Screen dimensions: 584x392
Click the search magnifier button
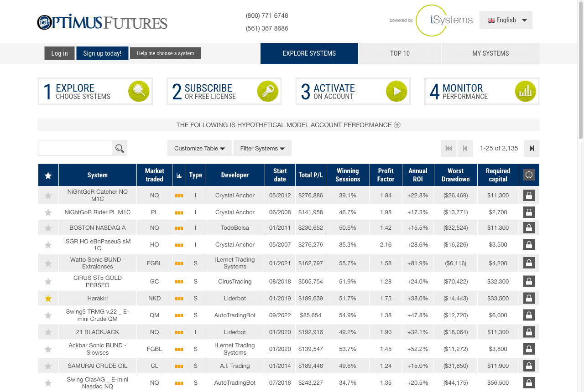pyautogui.click(x=120, y=148)
